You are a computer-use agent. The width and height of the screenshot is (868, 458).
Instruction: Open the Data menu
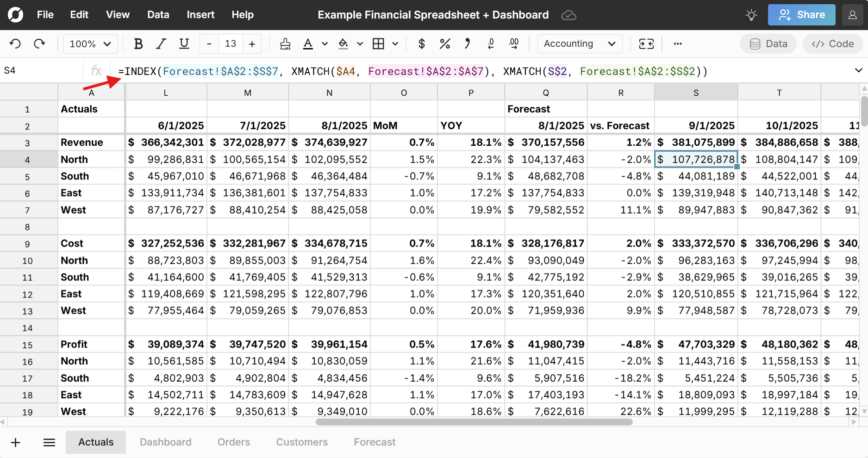coord(158,14)
